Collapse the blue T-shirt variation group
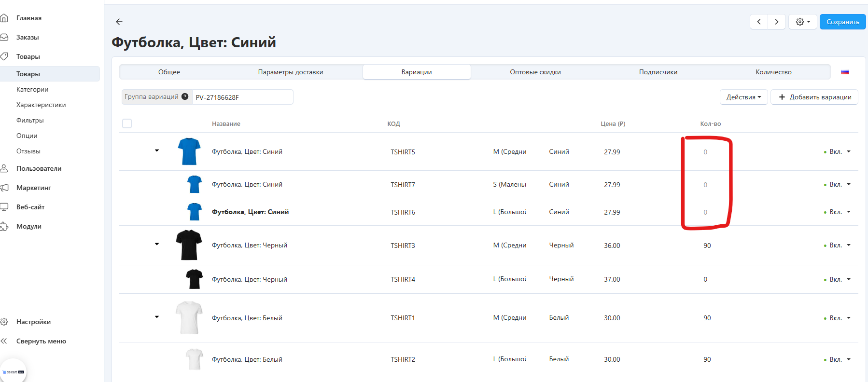Viewport: 868px width, 382px height. click(157, 150)
